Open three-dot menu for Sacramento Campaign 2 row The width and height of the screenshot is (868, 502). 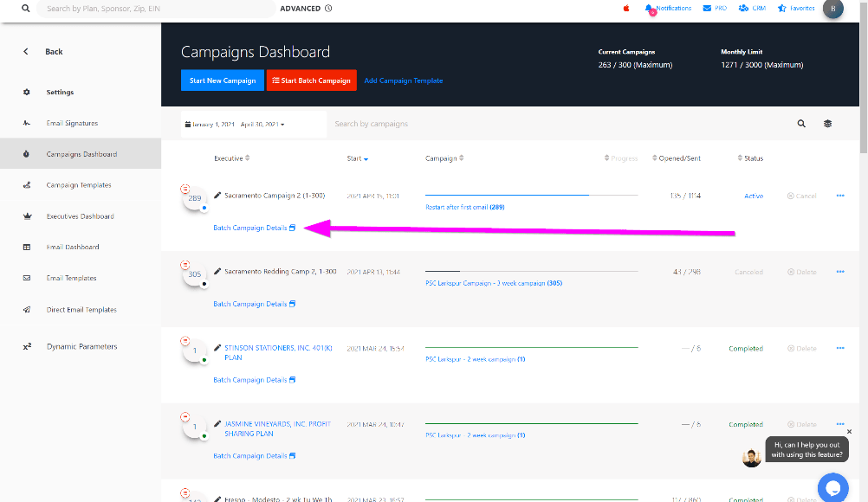coord(839,196)
